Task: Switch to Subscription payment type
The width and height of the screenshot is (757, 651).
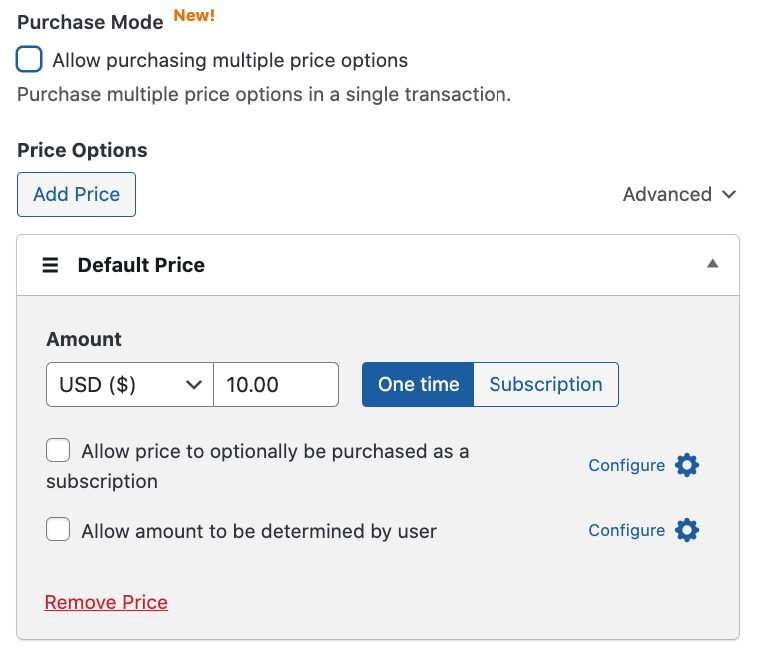Action: tap(545, 384)
